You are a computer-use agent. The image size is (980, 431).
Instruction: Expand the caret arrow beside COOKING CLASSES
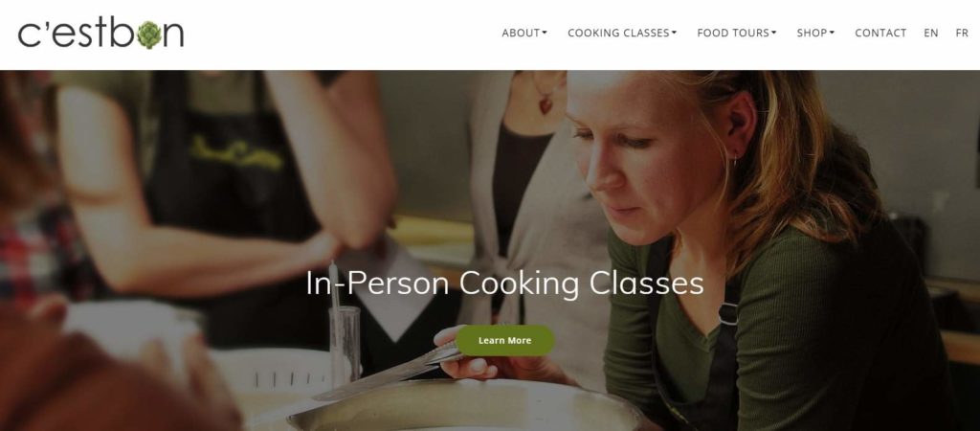674,33
